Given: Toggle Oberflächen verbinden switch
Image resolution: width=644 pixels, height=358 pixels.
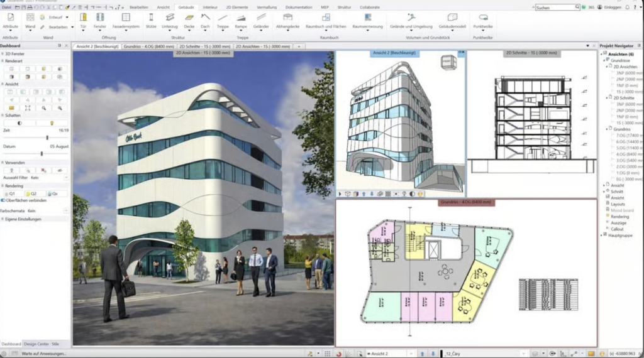Looking at the screenshot, I should click(x=3, y=200).
